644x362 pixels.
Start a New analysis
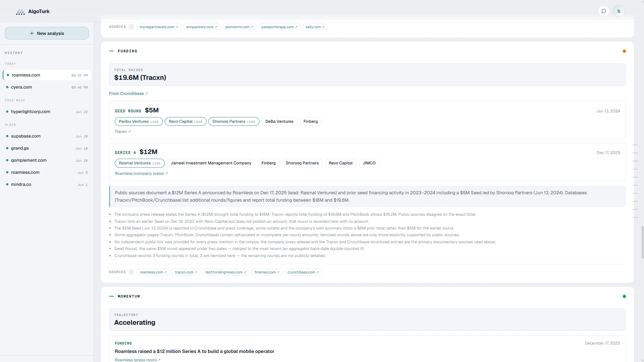pyautogui.click(x=47, y=33)
